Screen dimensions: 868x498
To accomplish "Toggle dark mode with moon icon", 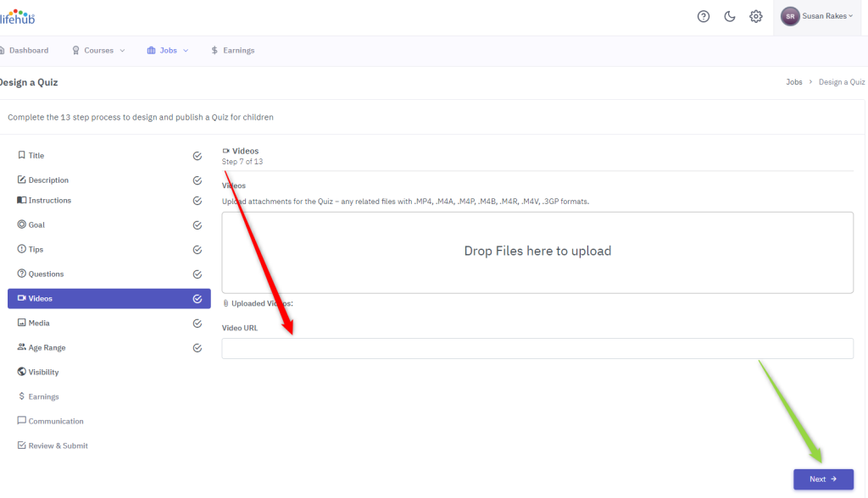I will [x=730, y=17].
